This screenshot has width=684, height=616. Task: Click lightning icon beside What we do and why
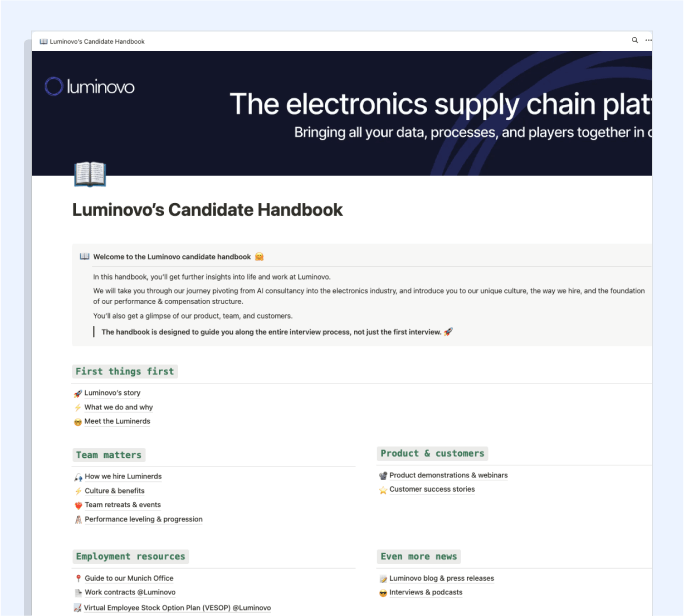78,407
